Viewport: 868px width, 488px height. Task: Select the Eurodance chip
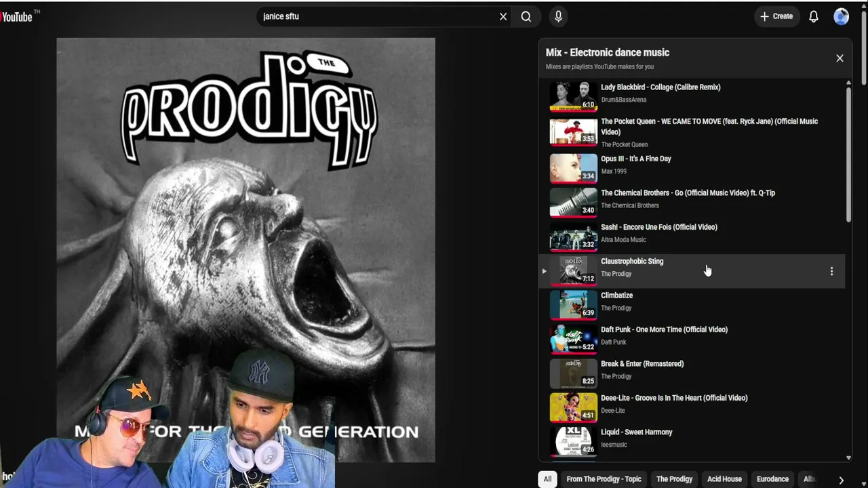(x=772, y=479)
